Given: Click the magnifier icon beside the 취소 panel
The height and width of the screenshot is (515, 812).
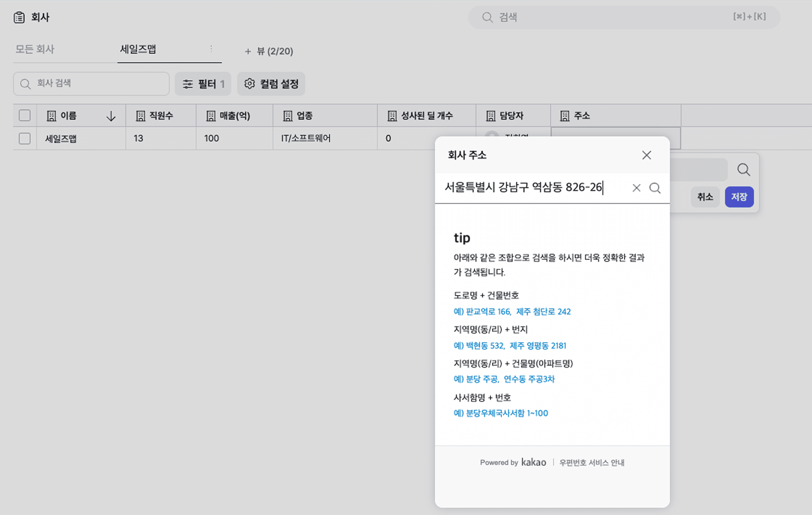Looking at the screenshot, I should [743, 170].
